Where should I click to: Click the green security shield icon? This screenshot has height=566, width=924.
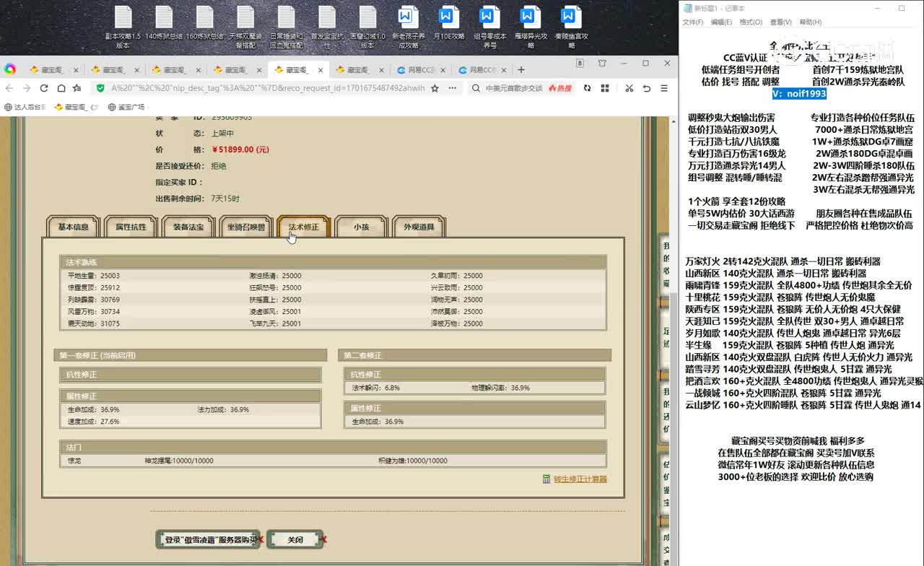click(101, 88)
